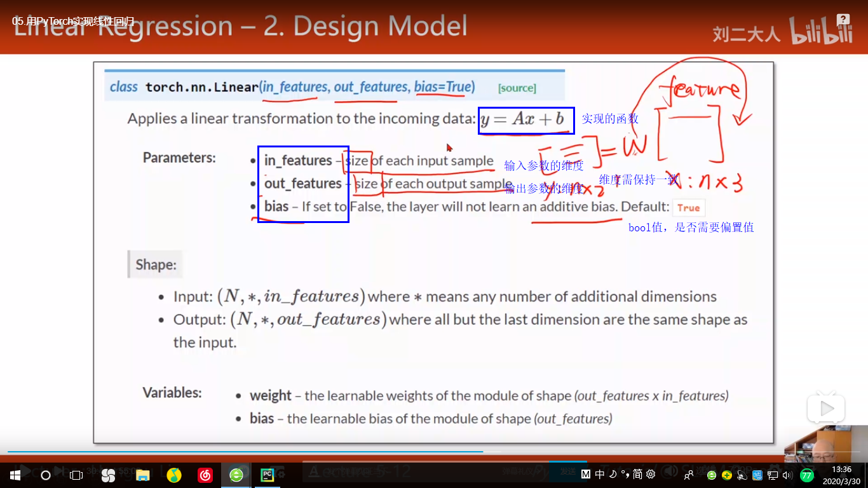Click video title 05.用PyTorch实现线性回归

73,21
